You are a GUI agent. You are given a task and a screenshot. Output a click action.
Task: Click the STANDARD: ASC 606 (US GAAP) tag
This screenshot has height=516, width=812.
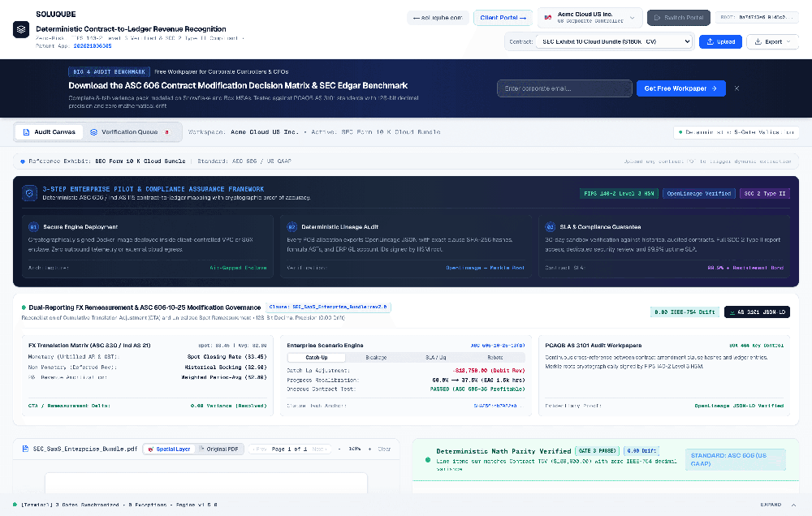(x=736, y=459)
